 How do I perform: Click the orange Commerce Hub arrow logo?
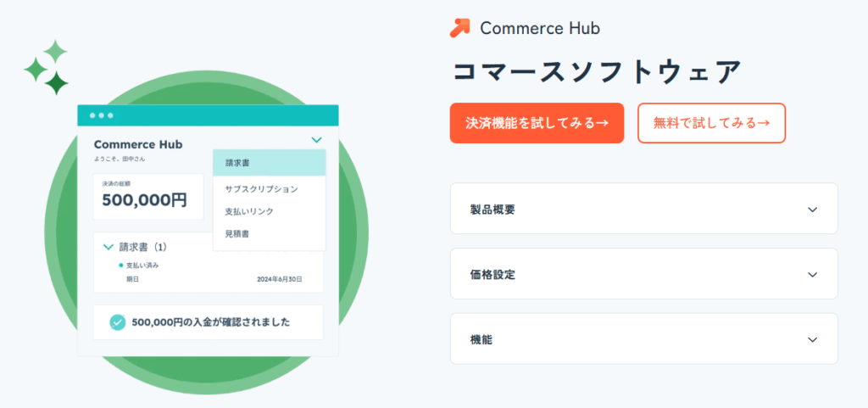pyautogui.click(x=459, y=28)
